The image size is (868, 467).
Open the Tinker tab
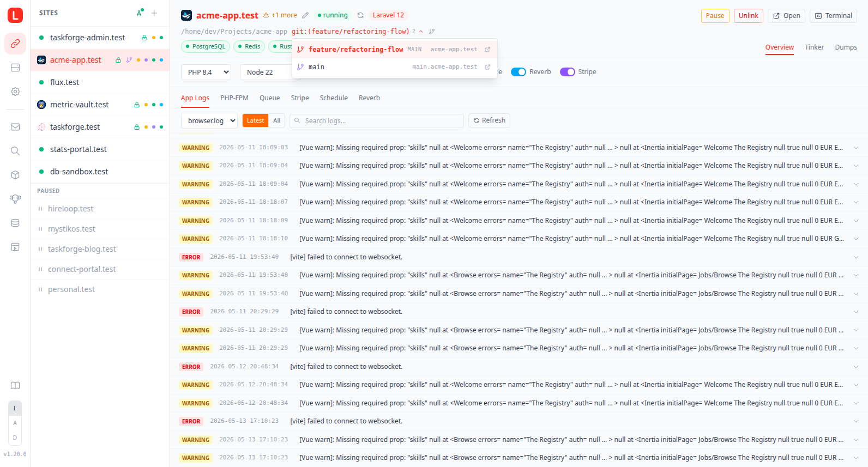point(814,47)
